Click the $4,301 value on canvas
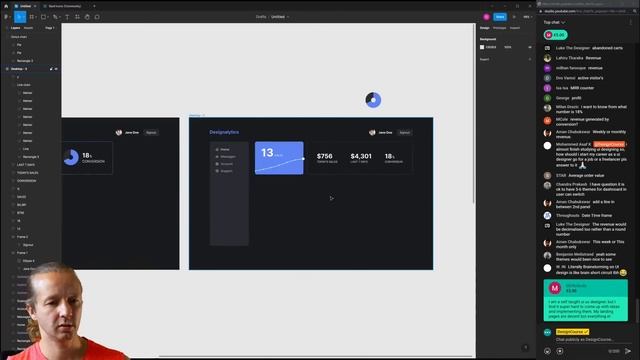 coord(361,156)
